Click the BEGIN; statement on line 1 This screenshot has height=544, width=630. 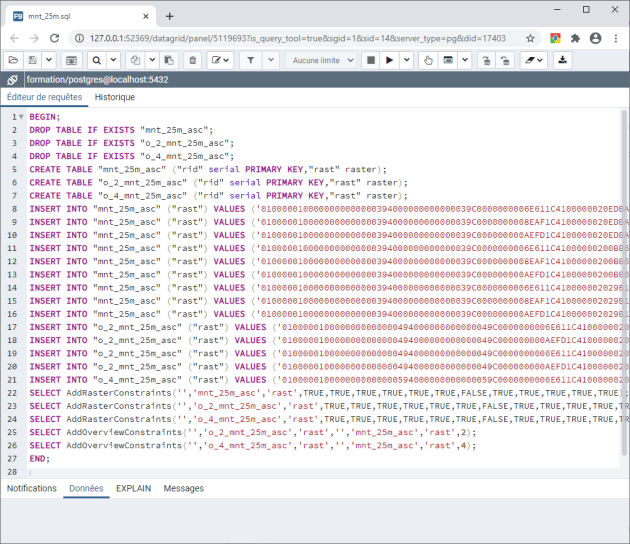(x=45, y=117)
